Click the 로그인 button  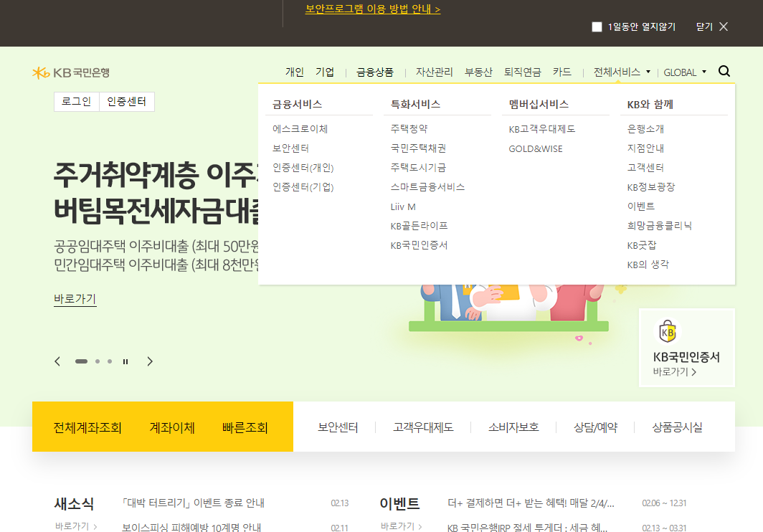pyautogui.click(x=77, y=102)
